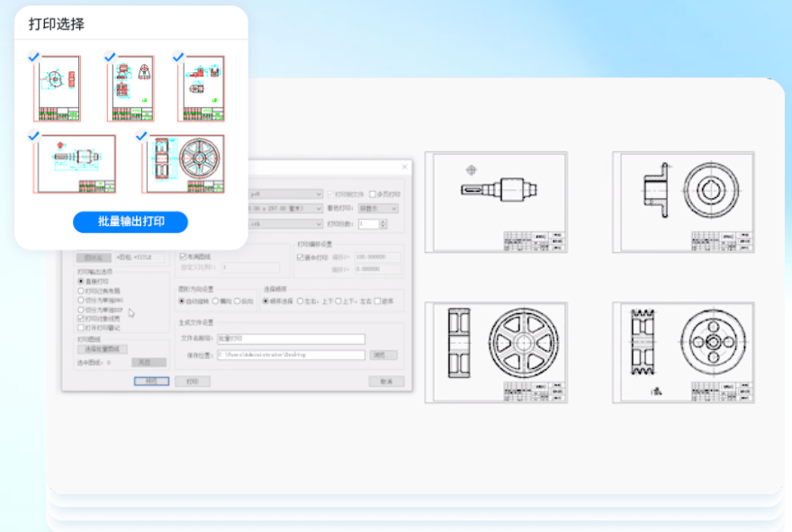Toggle checkmark on shaft drawing thumbnail

click(34, 135)
